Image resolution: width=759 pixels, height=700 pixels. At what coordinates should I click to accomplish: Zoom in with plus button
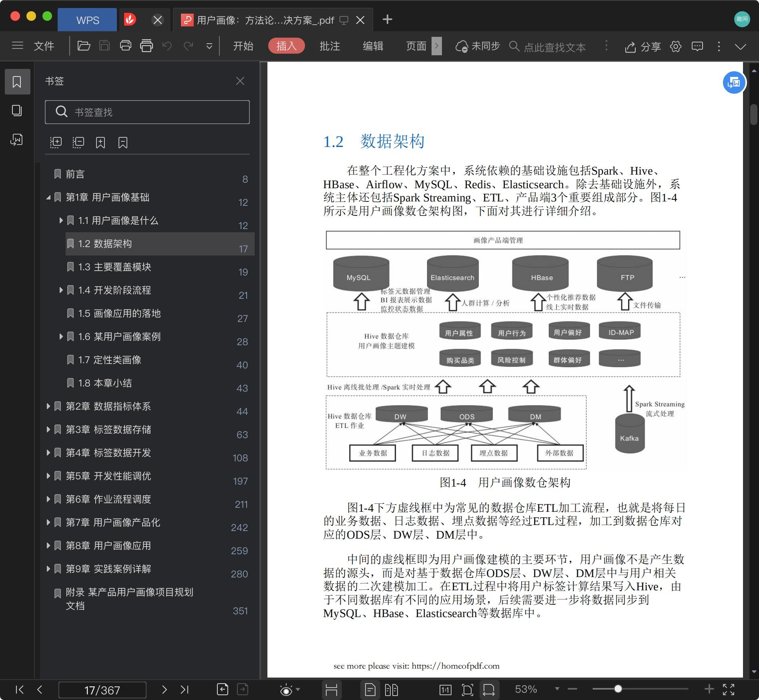709,689
